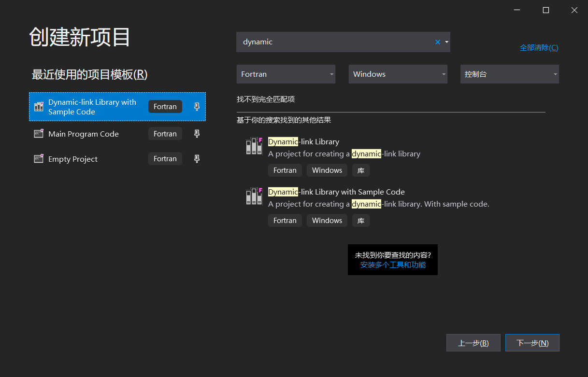This screenshot has height=377, width=588.
Task: Select the Main Program Code template icon
Action: tap(38, 133)
